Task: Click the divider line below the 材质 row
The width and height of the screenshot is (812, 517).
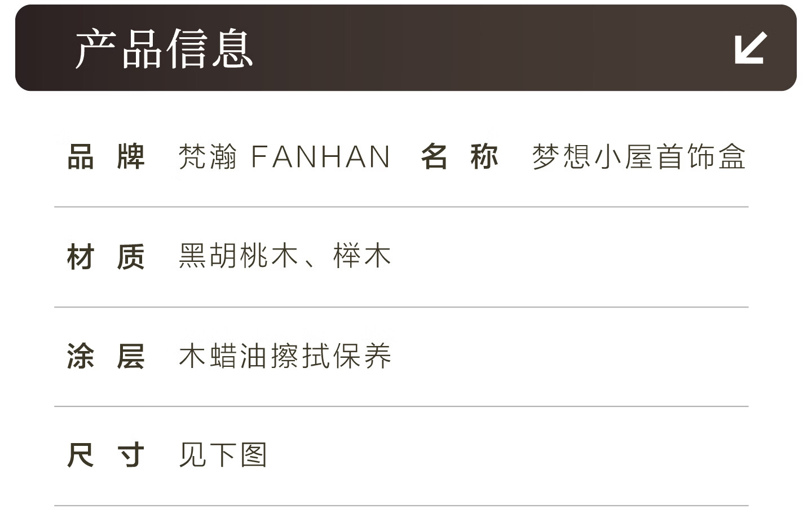Action: [x=401, y=307]
